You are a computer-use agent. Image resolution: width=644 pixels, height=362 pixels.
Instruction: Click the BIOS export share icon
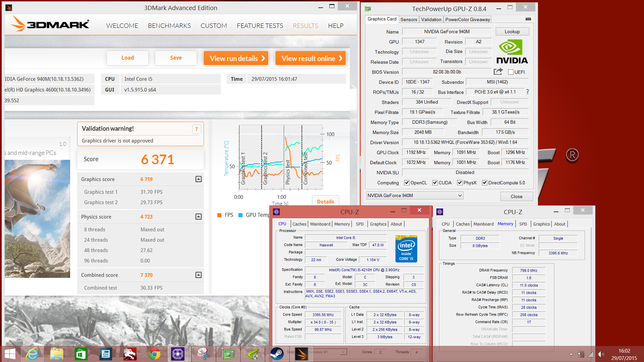click(x=498, y=71)
